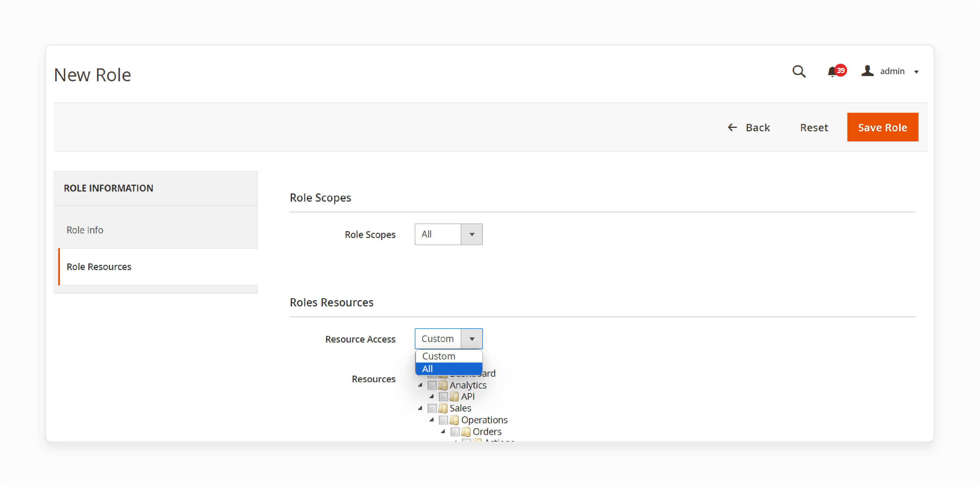Viewport: 980px width, 487px height.
Task: Click the New Role page title
Action: point(92,75)
